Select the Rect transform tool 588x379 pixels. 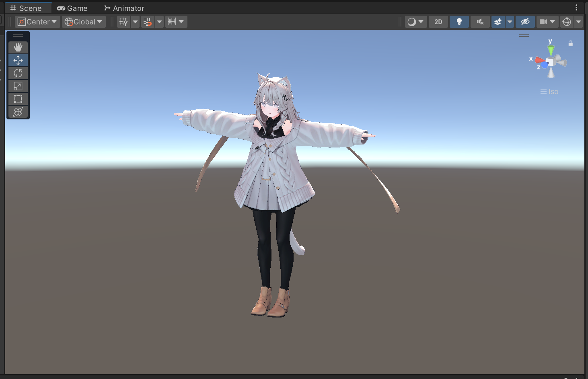18,99
